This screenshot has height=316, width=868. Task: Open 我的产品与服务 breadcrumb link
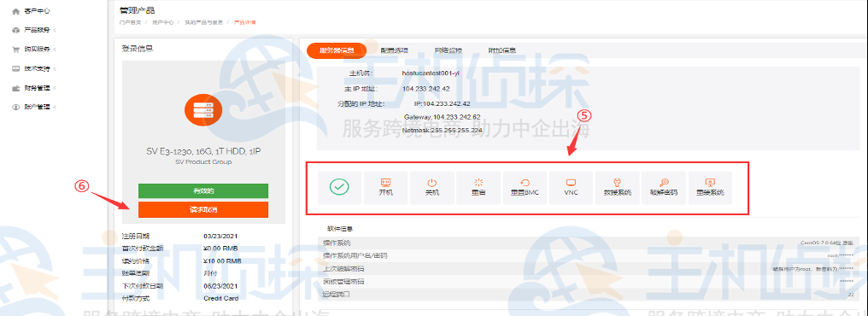point(203,23)
